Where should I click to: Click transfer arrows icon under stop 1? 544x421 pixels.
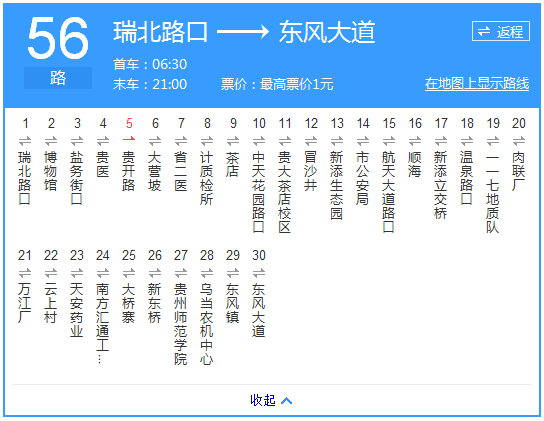coord(25,141)
